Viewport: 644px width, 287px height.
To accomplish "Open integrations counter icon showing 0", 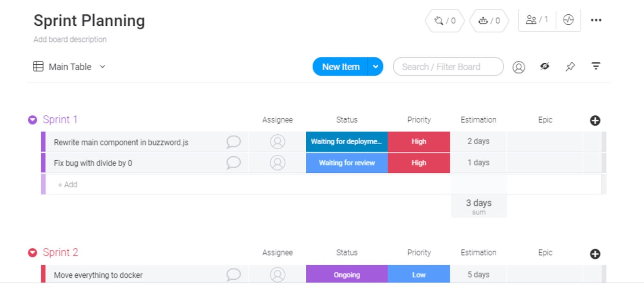I will [445, 20].
